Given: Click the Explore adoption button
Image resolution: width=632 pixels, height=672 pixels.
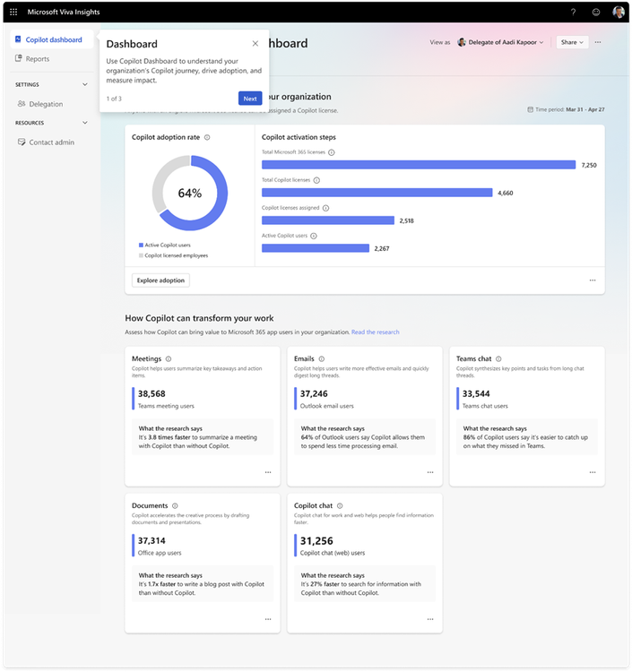Looking at the screenshot, I should [x=160, y=280].
